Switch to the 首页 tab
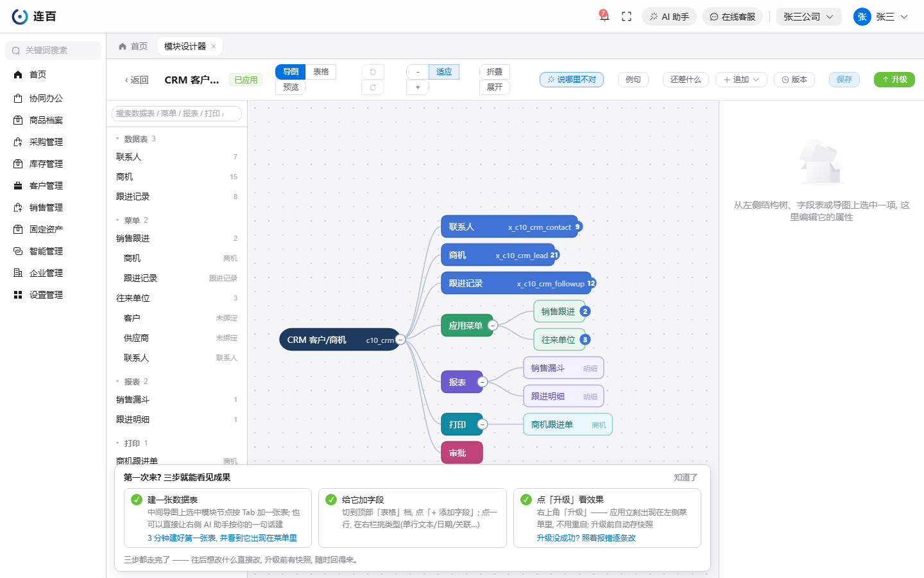The height and width of the screenshot is (578, 924). [133, 46]
